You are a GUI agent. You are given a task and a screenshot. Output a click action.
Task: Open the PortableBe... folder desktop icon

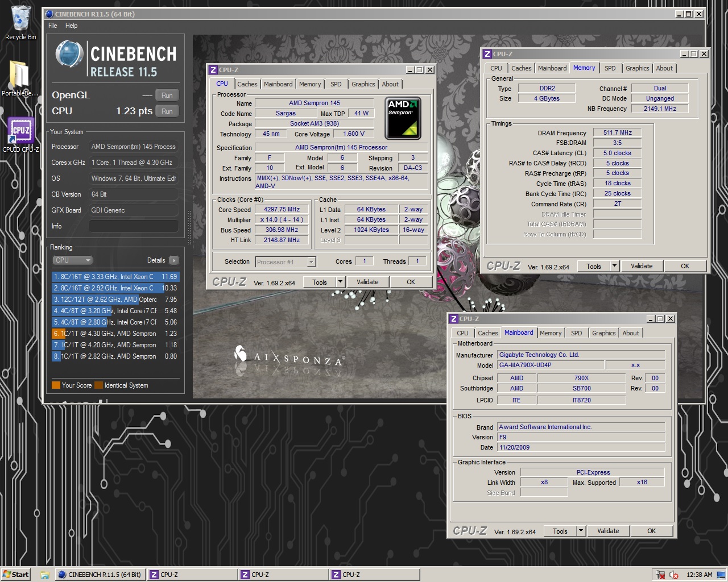[x=20, y=78]
